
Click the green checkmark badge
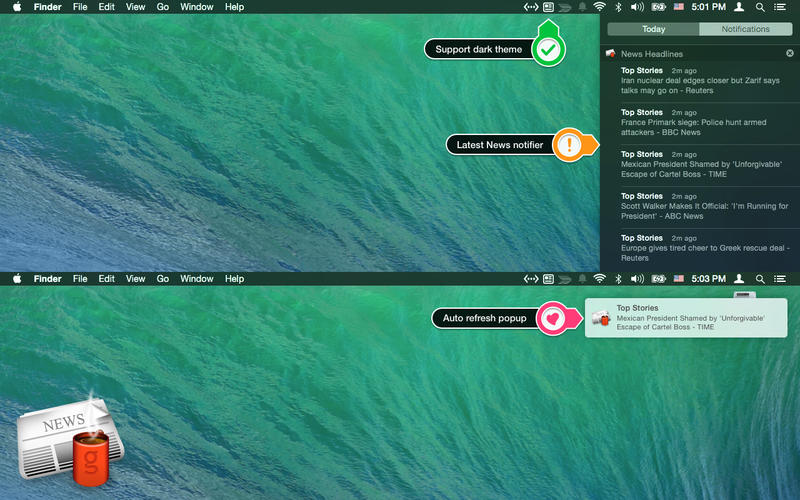coord(547,49)
